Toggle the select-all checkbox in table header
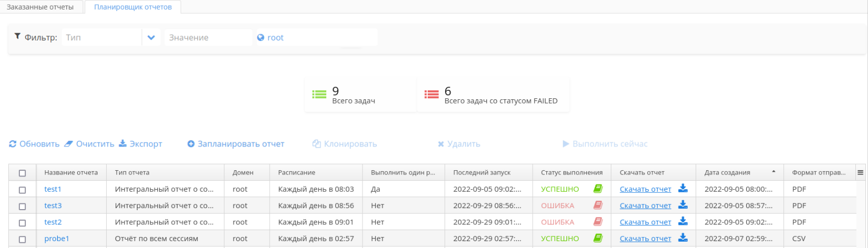This screenshot has width=868, height=248. [22, 173]
